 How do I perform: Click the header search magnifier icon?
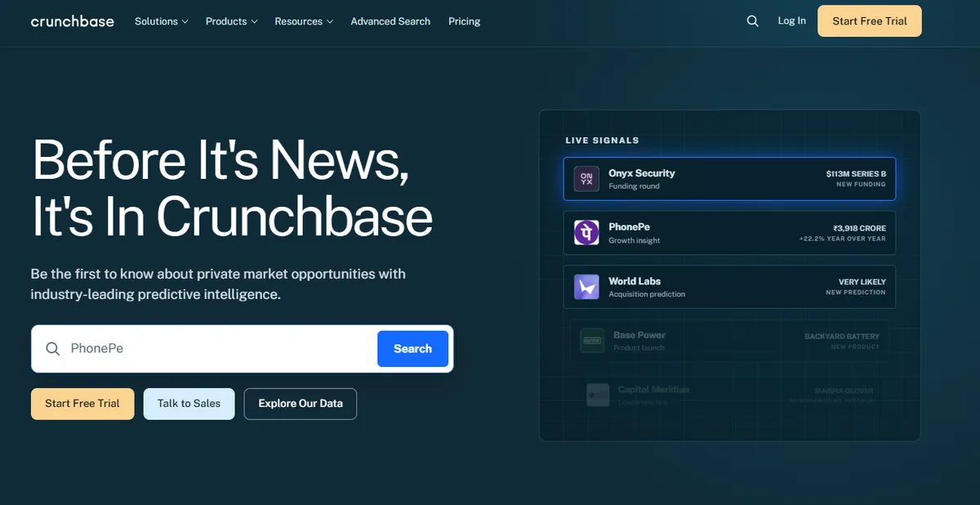point(753,21)
